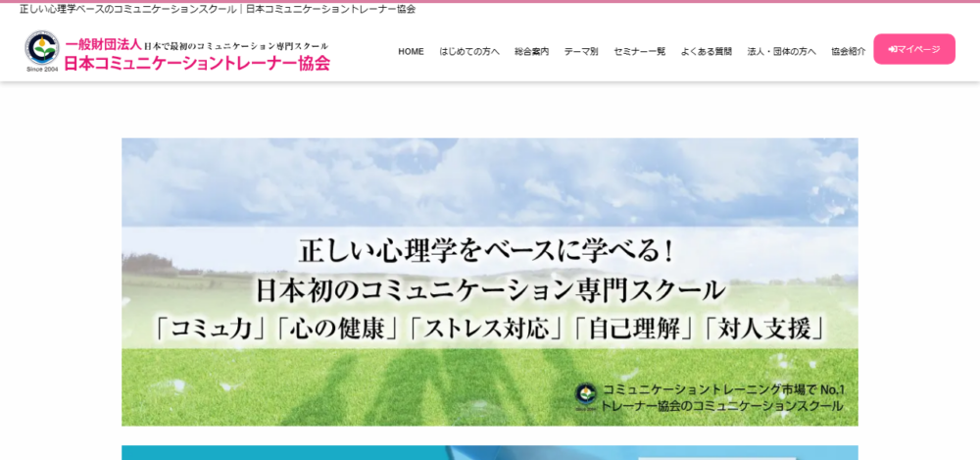980x460 pixels.
Task: Go to セミナー一覧 page
Action: point(639,52)
